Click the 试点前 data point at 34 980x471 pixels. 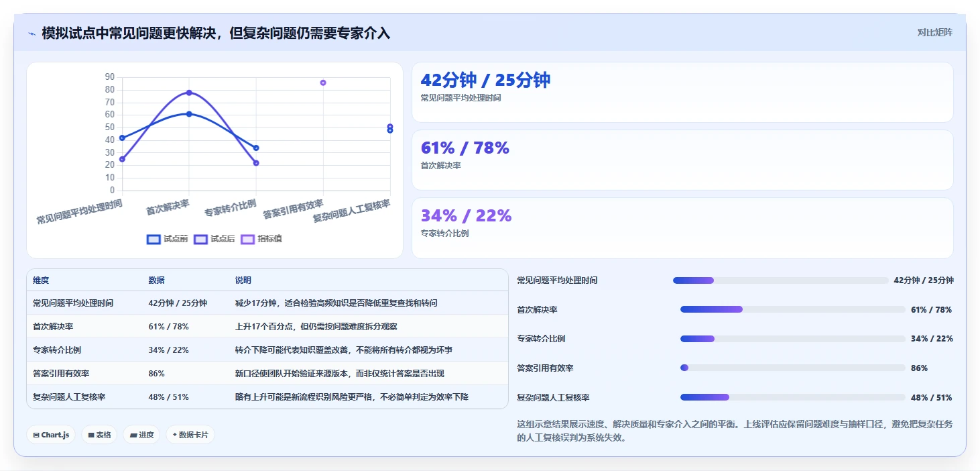[x=256, y=148]
